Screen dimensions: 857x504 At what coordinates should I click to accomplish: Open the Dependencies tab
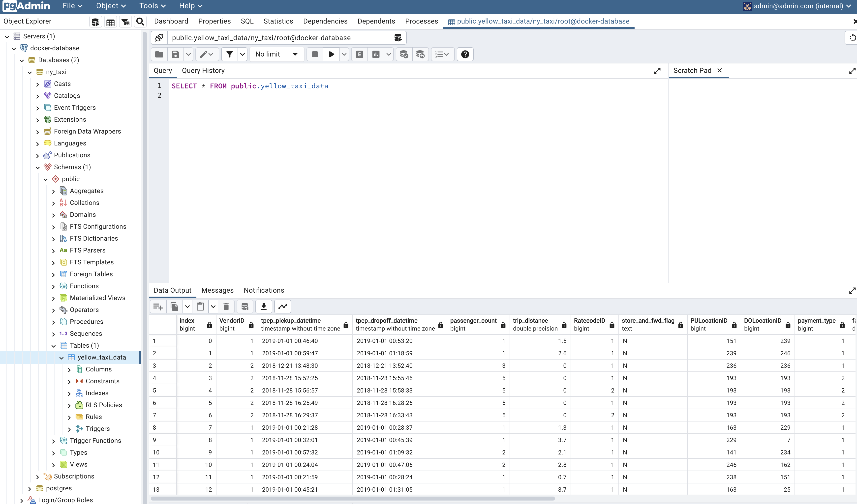coord(325,21)
